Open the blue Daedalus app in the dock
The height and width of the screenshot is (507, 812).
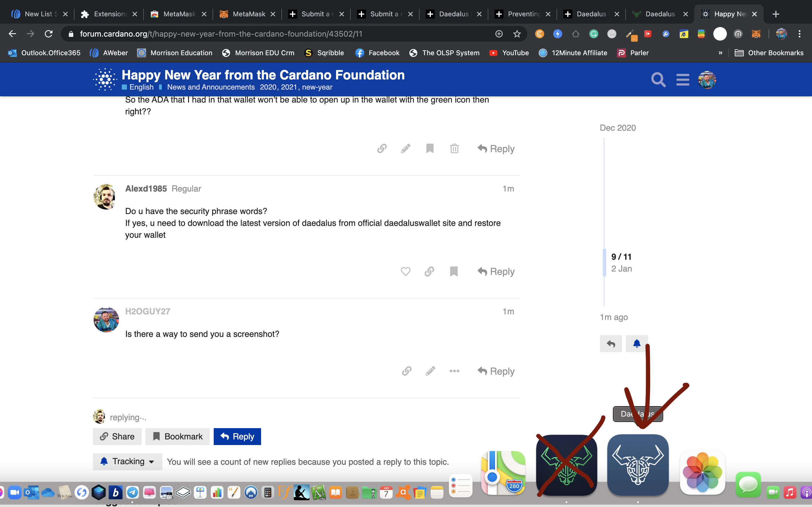click(637, 465)
